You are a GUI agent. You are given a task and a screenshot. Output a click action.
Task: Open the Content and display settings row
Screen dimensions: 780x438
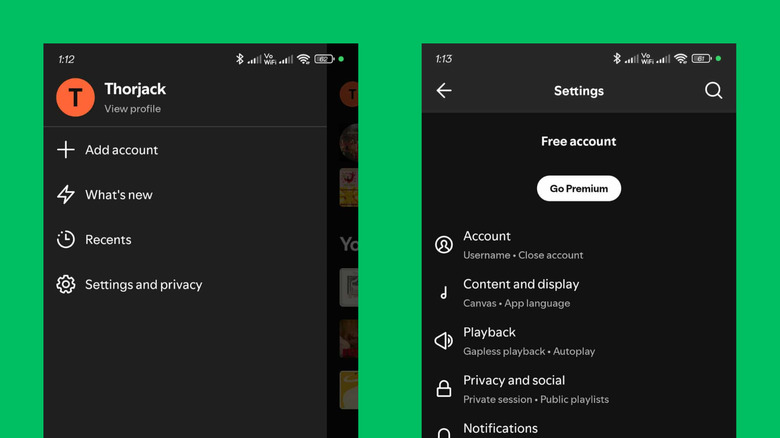[x=579, y=293]
